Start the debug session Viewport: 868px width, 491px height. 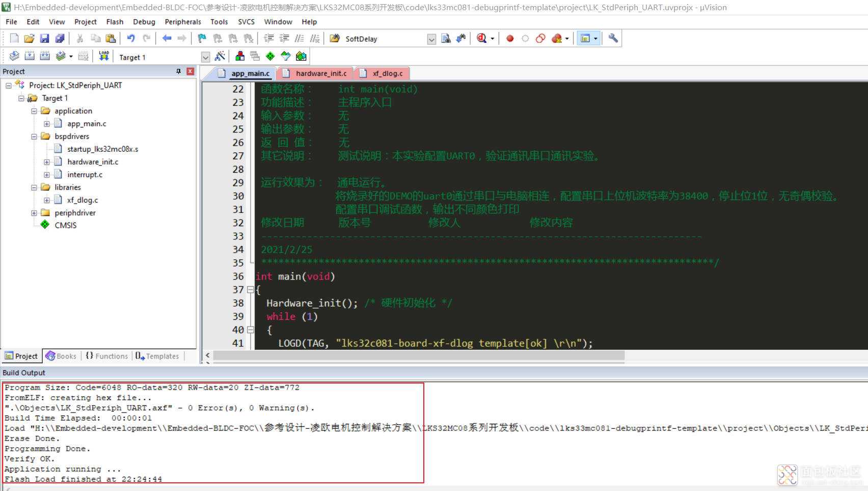click(x=482, y=38)
